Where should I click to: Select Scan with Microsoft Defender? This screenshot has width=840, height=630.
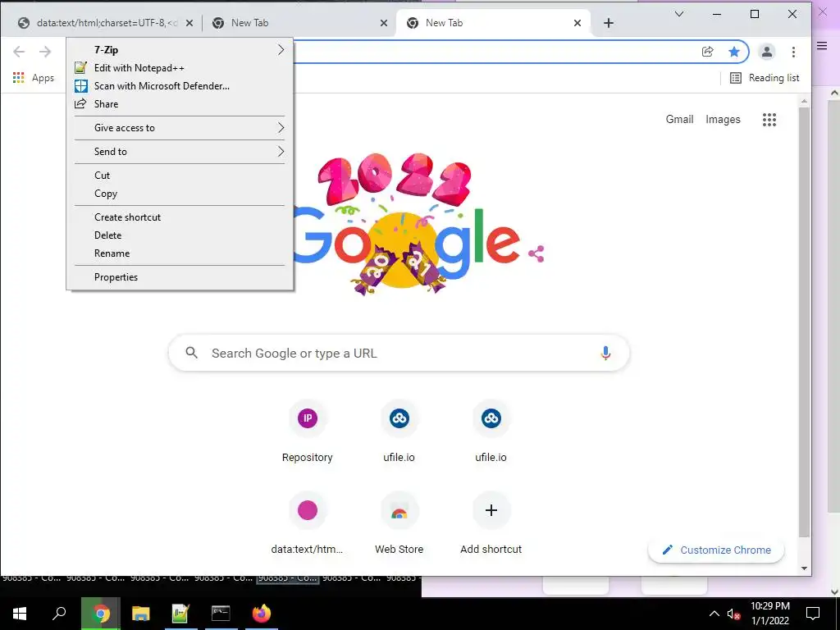tap(180, 85)
